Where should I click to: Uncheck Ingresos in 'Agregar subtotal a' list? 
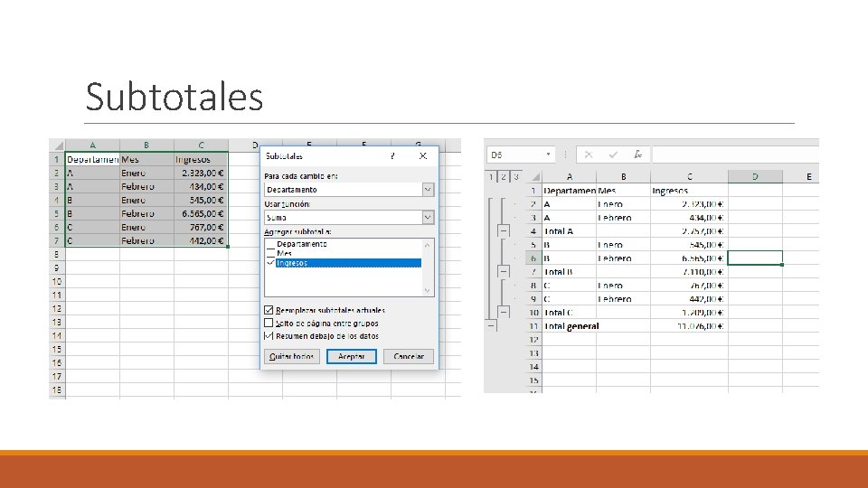coord(270,263)
